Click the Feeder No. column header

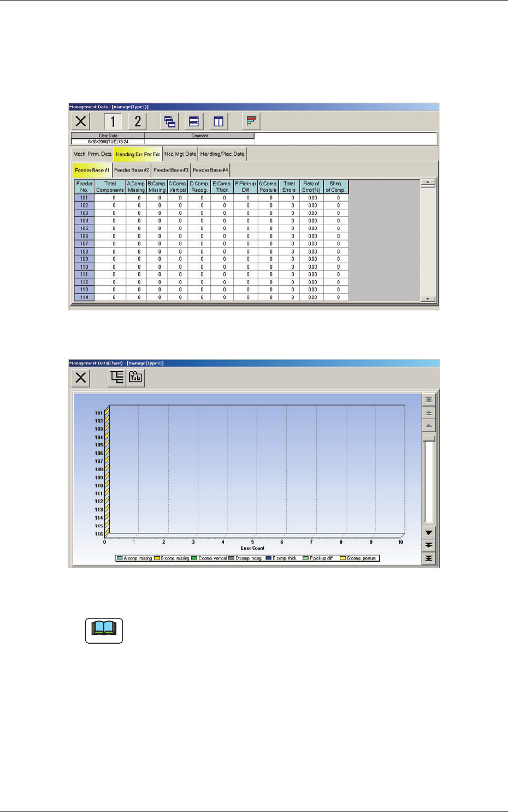click(84, 187)
